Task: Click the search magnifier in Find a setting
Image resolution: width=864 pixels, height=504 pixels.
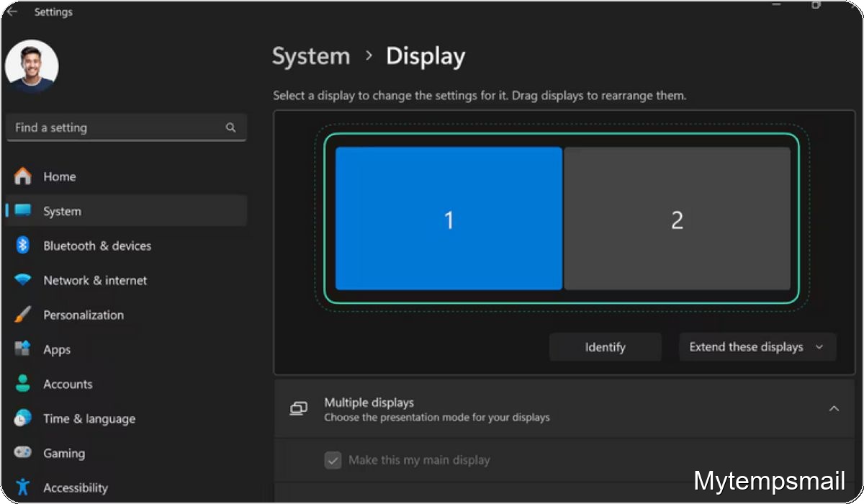Action: [230, 127]
